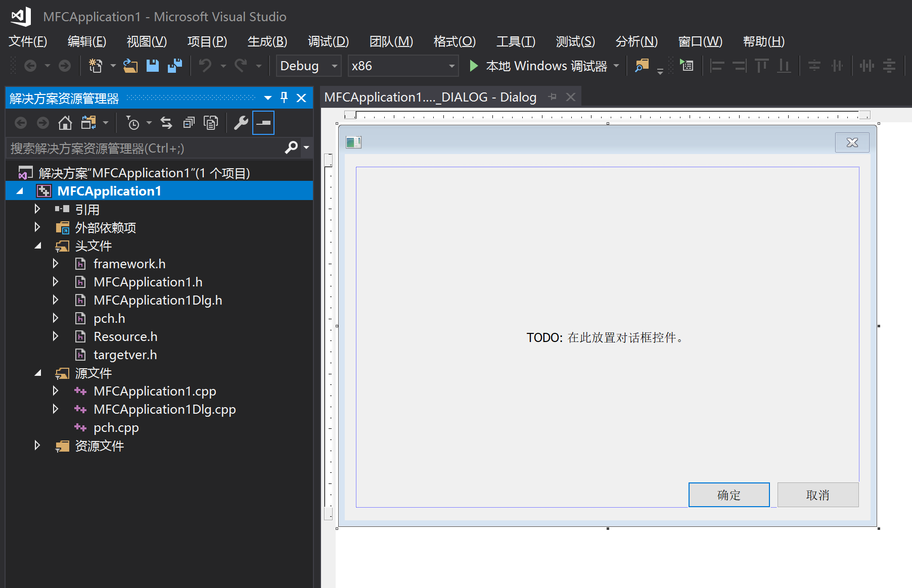Collapse the MFCApplication1 project node

(x=20, y=191)
